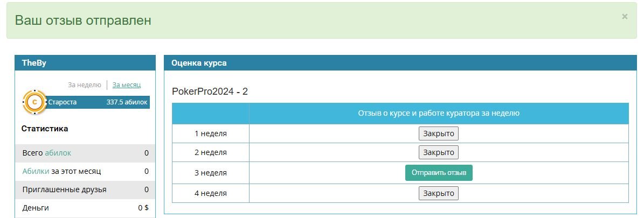Switch to the 'За неделю' view

[84, 85]
